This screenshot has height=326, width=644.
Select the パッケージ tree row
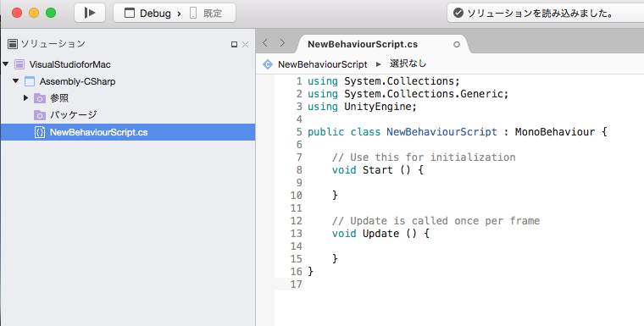(x=128, y=115)
